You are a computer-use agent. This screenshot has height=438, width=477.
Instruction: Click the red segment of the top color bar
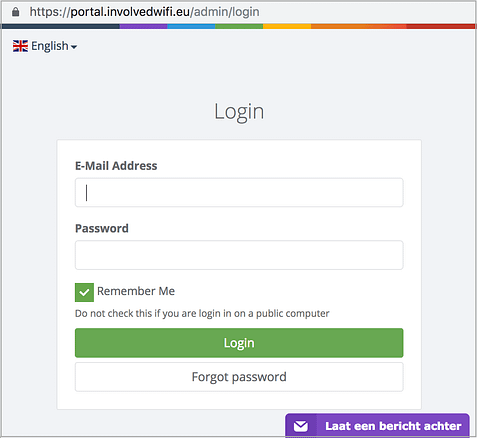[x=441, y=26]
